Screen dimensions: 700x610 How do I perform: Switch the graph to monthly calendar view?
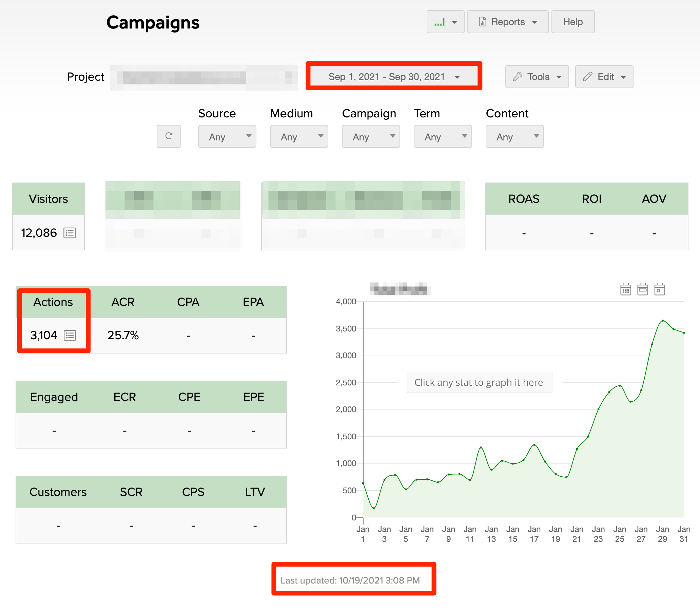pyautogui.click(x=625, y=289)
